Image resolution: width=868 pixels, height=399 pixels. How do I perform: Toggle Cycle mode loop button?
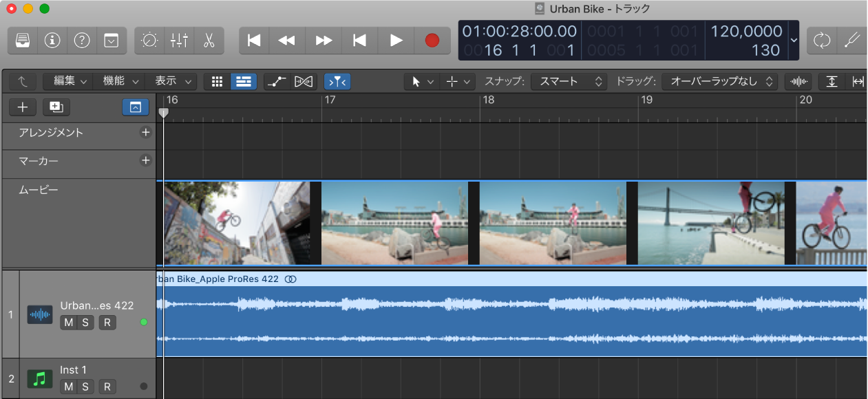click(x=822, y=41)
